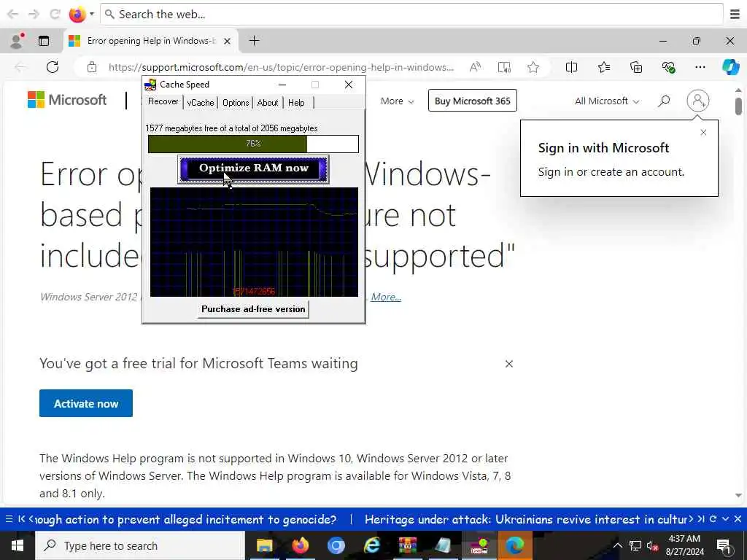Open WinRAR icon in the taskbar

(x=407, y=545)
